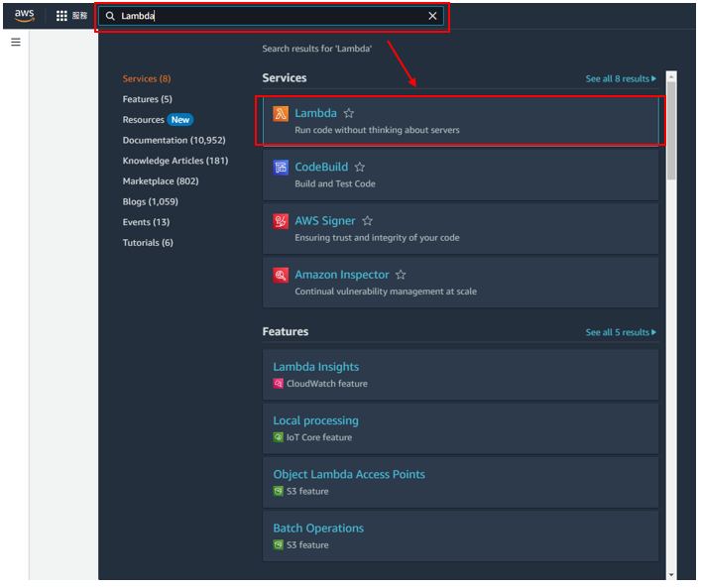Click 'Build and Test Code' description
Image resolution: width=701 pixels, height=588 pixels.
(x=335, y=183)
